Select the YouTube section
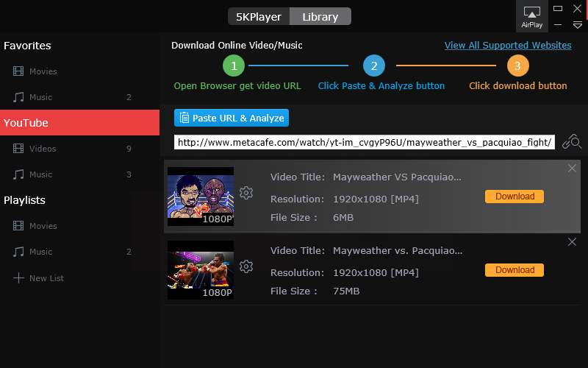The image size is (588, 368). click(79, 123)
